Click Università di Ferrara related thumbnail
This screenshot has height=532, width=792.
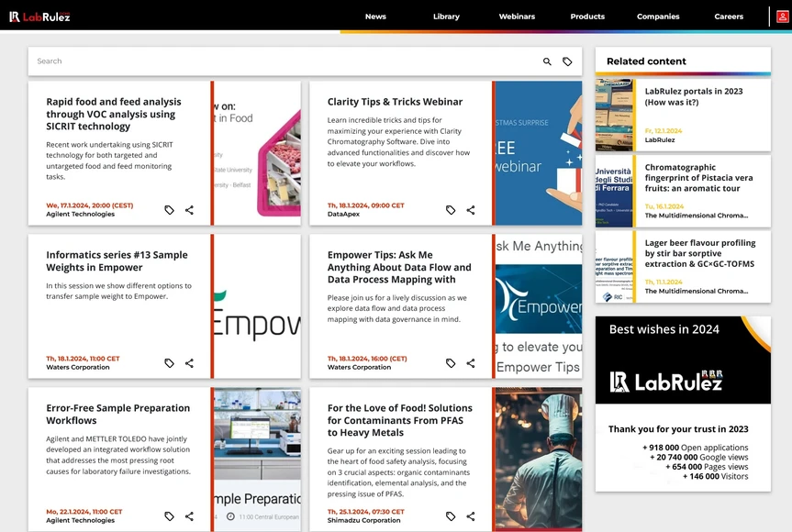(614, 191)
